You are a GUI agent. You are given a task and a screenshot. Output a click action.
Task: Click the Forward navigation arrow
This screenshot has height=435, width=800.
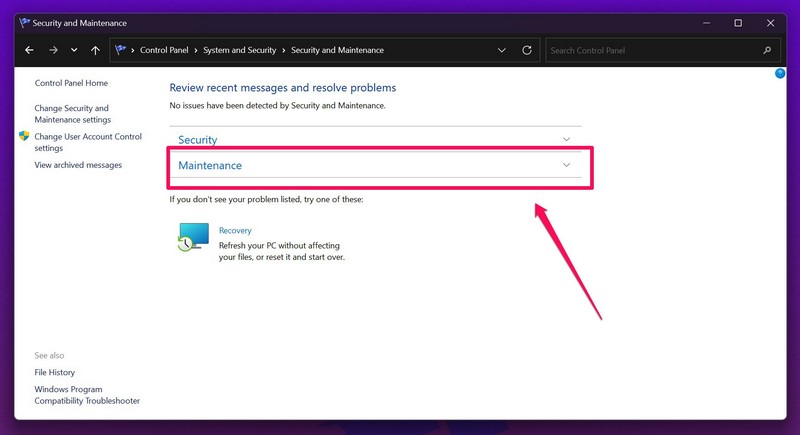51,50
